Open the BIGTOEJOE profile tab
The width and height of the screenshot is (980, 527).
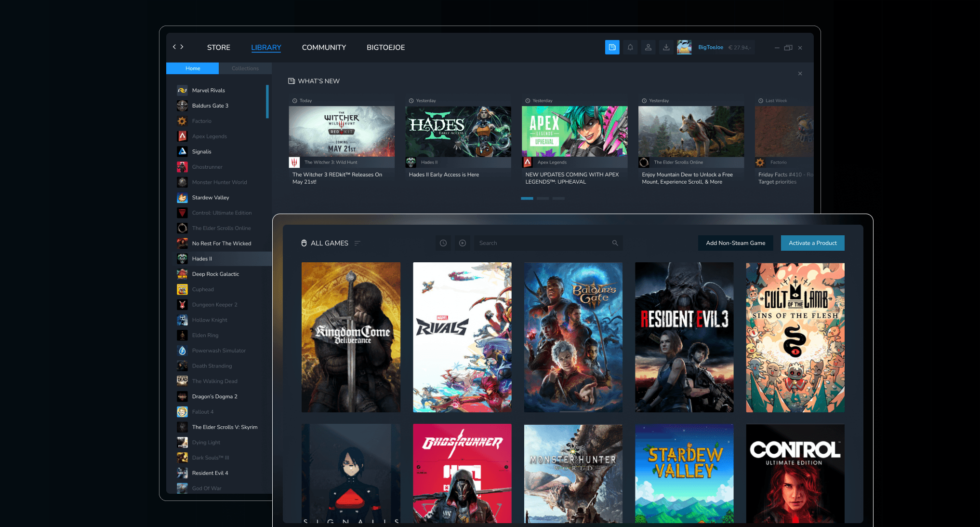point(386,47)
